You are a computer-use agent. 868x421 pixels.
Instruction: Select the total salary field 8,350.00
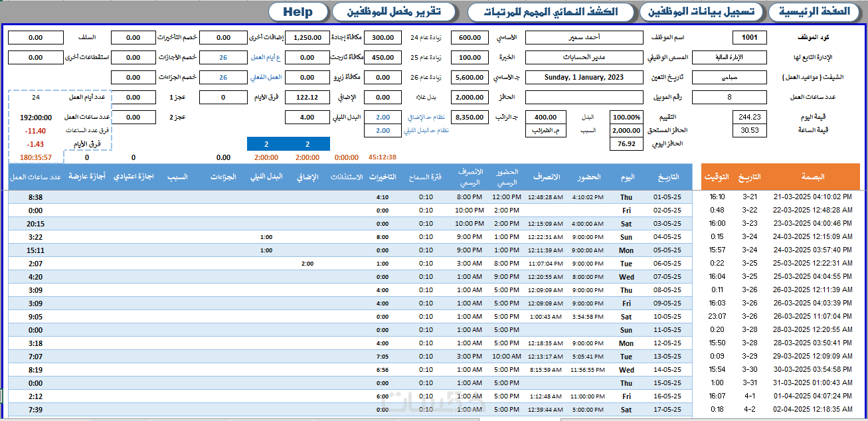click(x=470, y=118)
